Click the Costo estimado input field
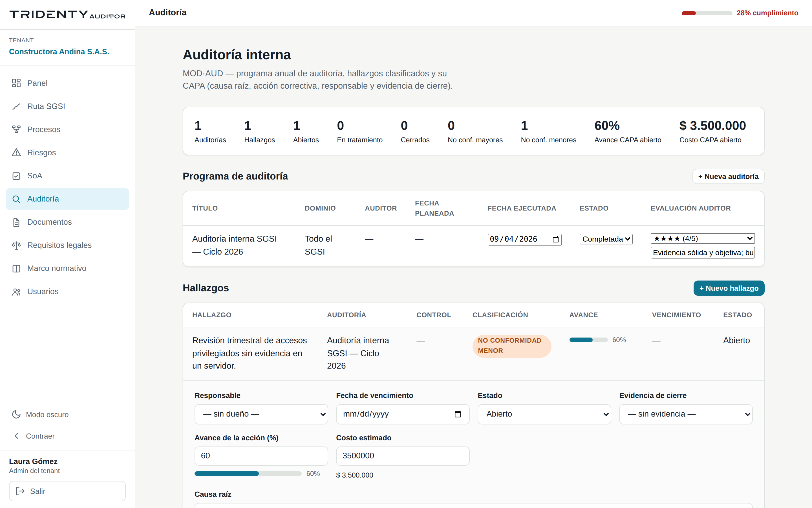812x508 pixels. tap(403, 456)
